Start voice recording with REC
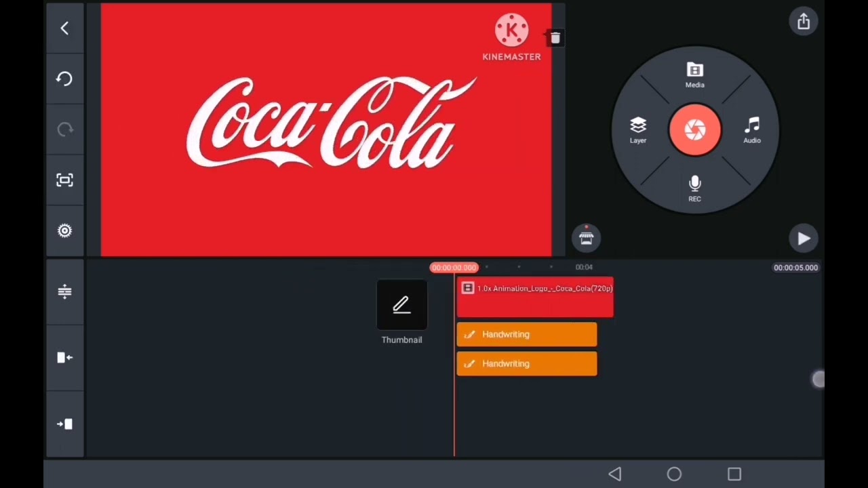Screen dimensions: 868x488 pyautogui.click(x=694, y=188)
